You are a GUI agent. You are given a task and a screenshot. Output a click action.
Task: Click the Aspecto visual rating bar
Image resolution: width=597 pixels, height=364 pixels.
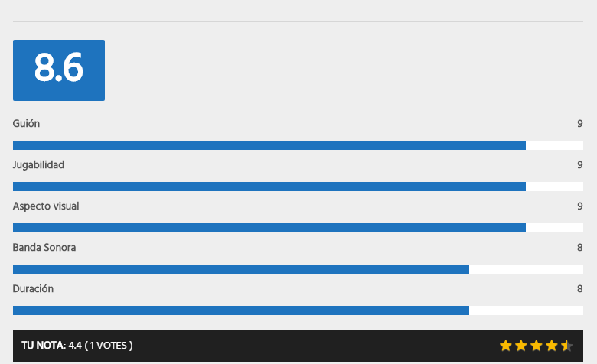[298, 228]
